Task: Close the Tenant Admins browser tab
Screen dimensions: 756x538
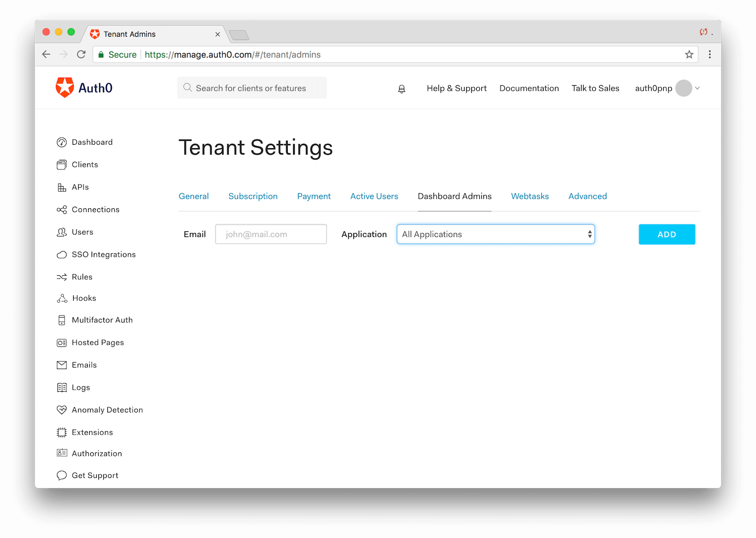Action: pyautogui.click(x=218, y=34)
